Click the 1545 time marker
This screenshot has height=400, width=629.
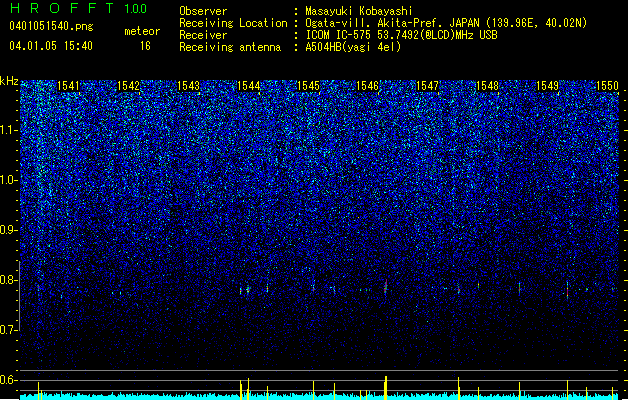(x=308, y=86)
